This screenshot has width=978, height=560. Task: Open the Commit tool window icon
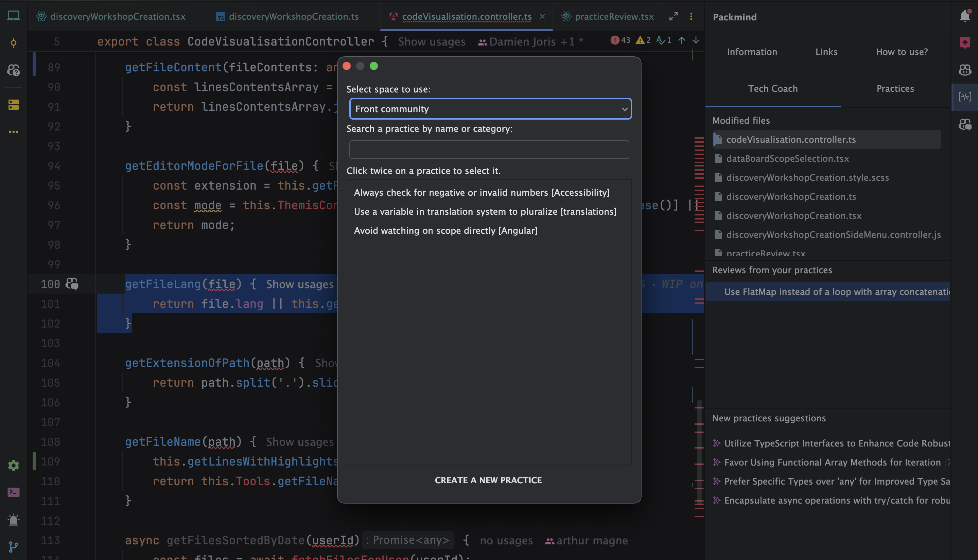coord(14,43)
